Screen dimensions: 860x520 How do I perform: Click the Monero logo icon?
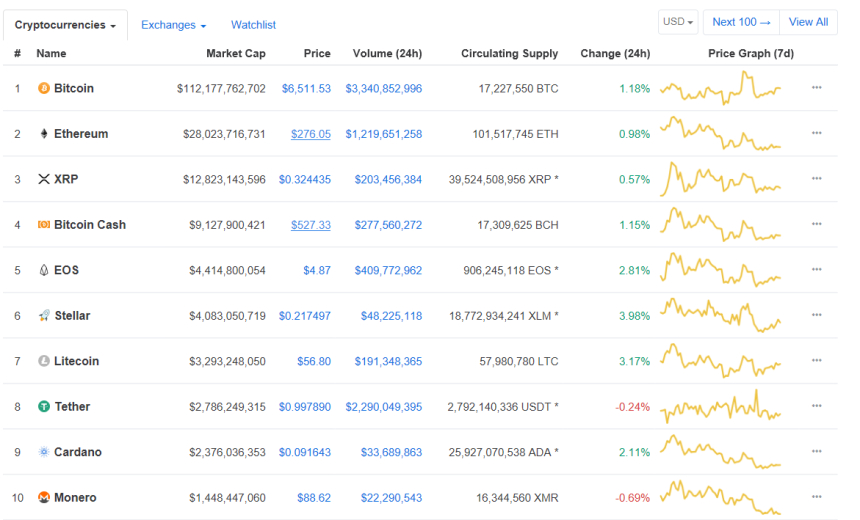click(x=44, y=498)
